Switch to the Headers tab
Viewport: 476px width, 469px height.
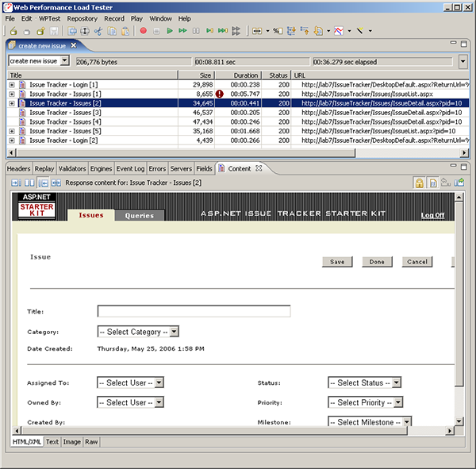pos(19,168)
